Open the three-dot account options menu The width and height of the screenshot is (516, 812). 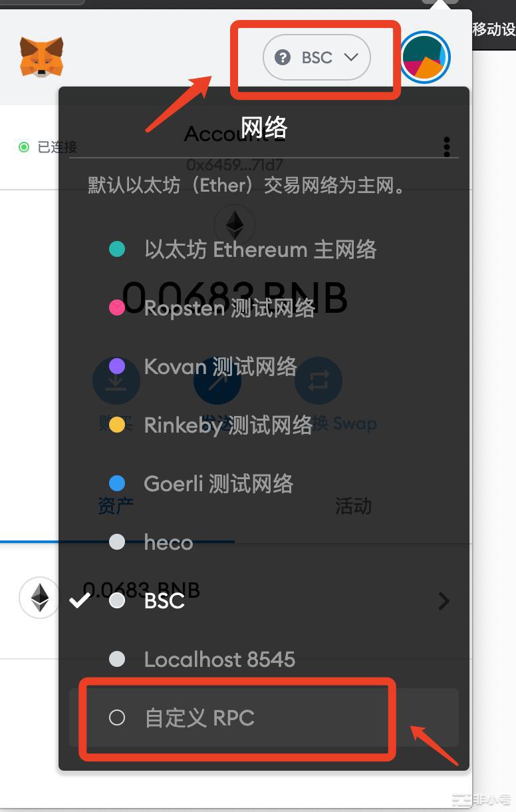coord(447,146)
